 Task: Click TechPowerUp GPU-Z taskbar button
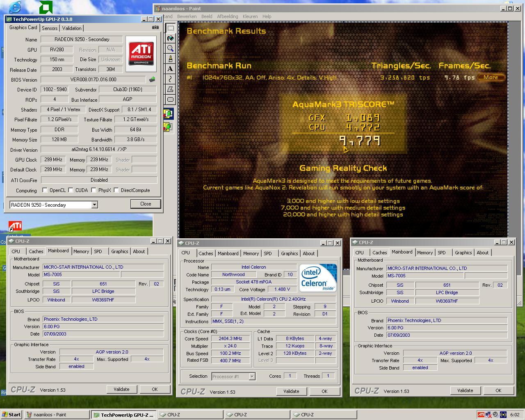pyautogui.click(x=123, y=415)
